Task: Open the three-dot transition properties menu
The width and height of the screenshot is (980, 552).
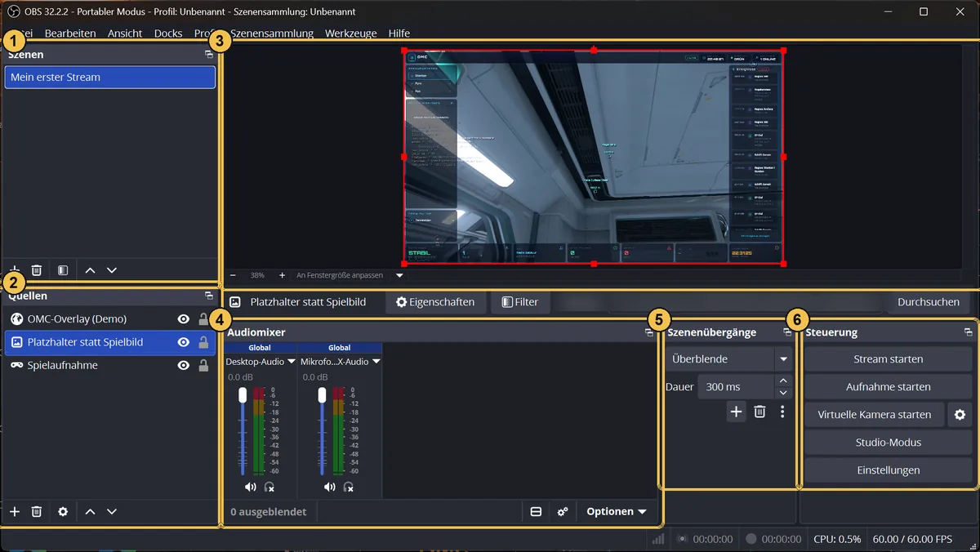Action: point(782,412)
